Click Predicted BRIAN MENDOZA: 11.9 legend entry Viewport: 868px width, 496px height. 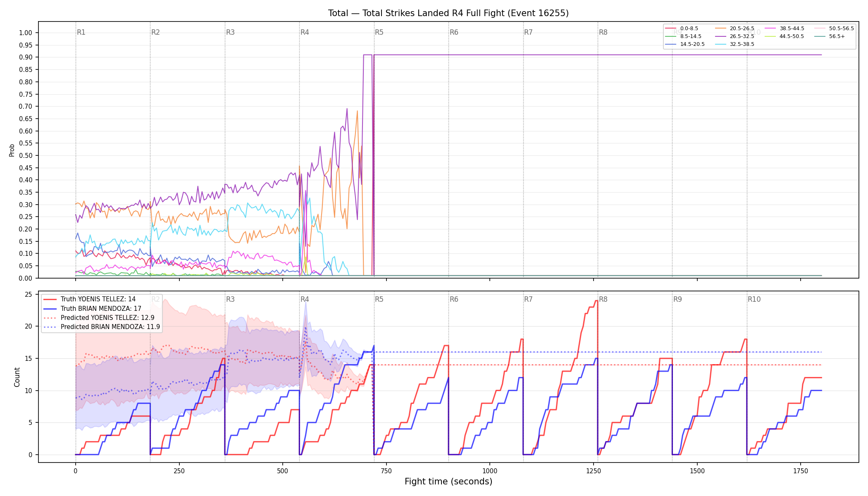pos(101,327)
